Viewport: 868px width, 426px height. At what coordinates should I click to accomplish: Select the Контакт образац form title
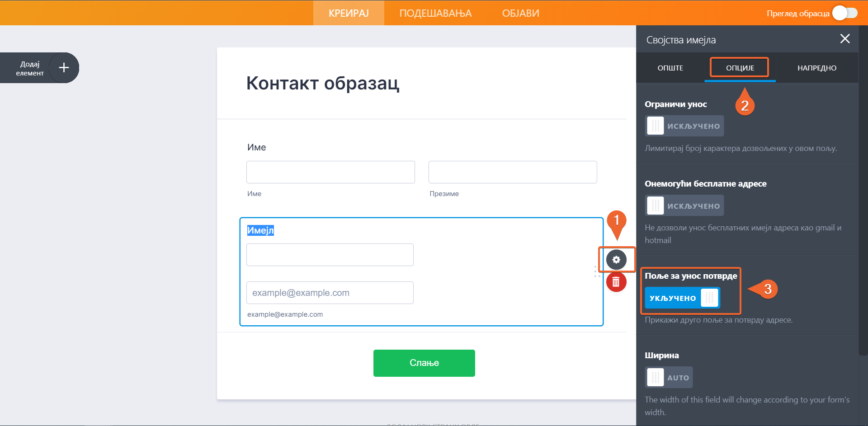[322, 84]
